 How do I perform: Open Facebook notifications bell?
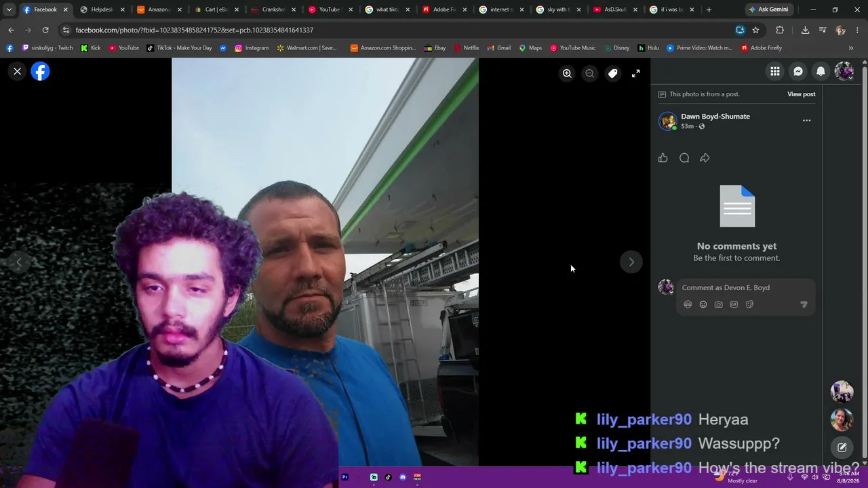click(x=821, y=71)
